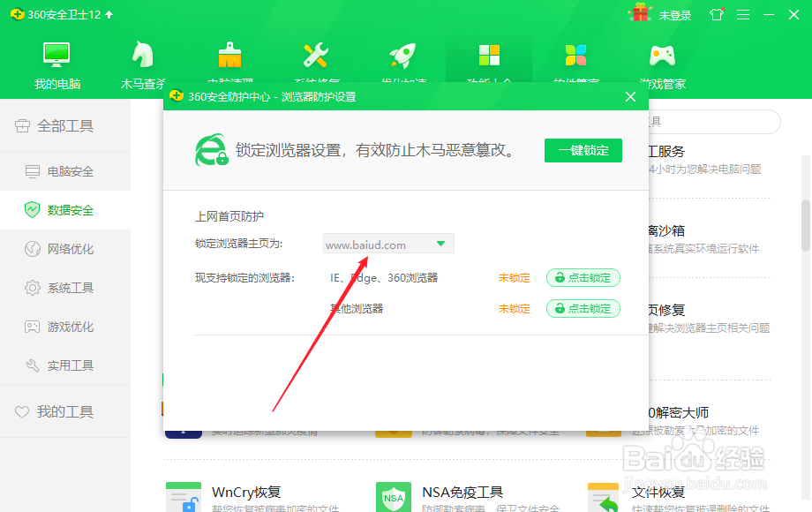Click 未登录 to log in
The height and width of the screenshot is (512, 812).
[x=675, y=16]
